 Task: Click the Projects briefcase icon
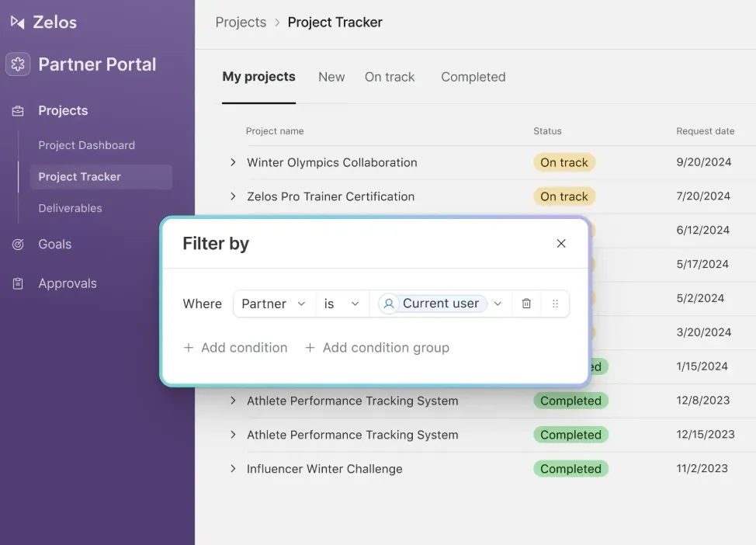pos(18,111)
